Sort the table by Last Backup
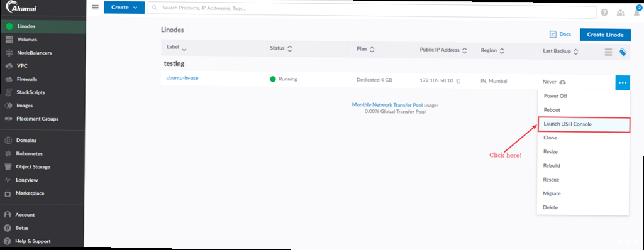 [x=560, y=52]
